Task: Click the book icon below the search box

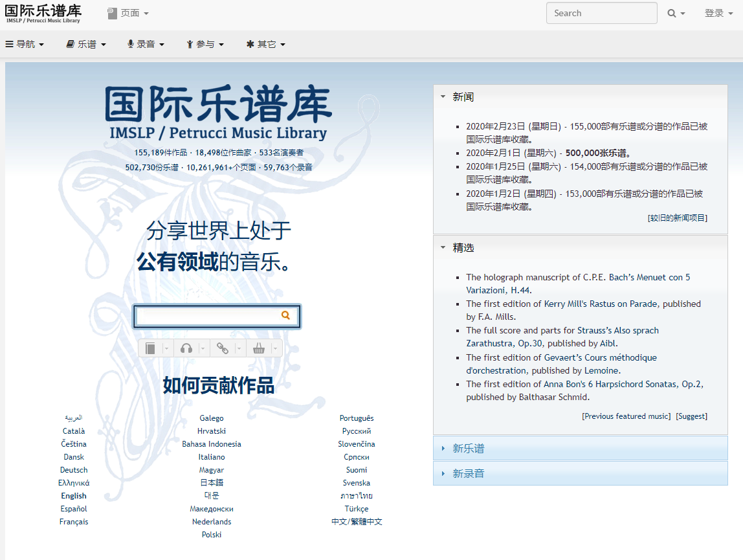Action: coord(150,348)
